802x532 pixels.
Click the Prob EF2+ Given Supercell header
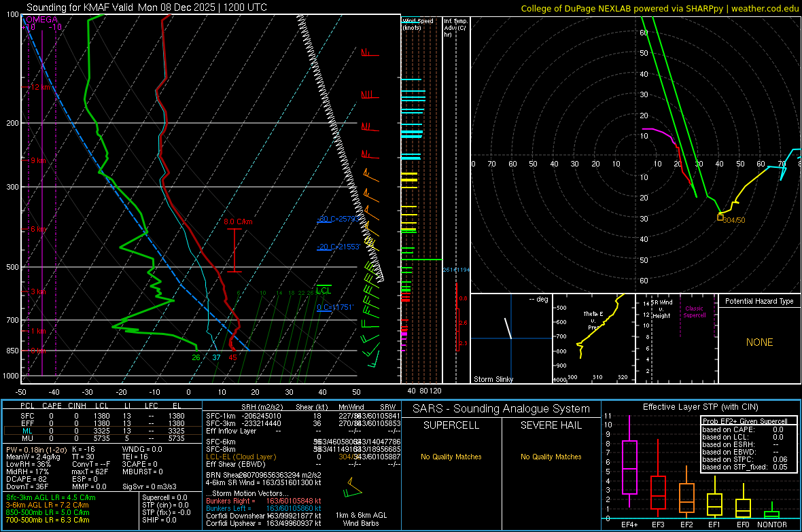coord(745,421)
